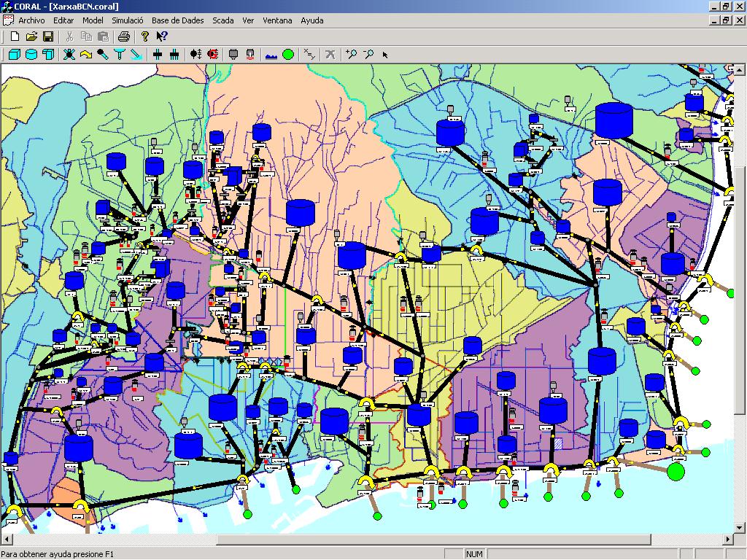747x560 pixels.
Task: Open a file with the folder icon
Action: tap(31, 36)
